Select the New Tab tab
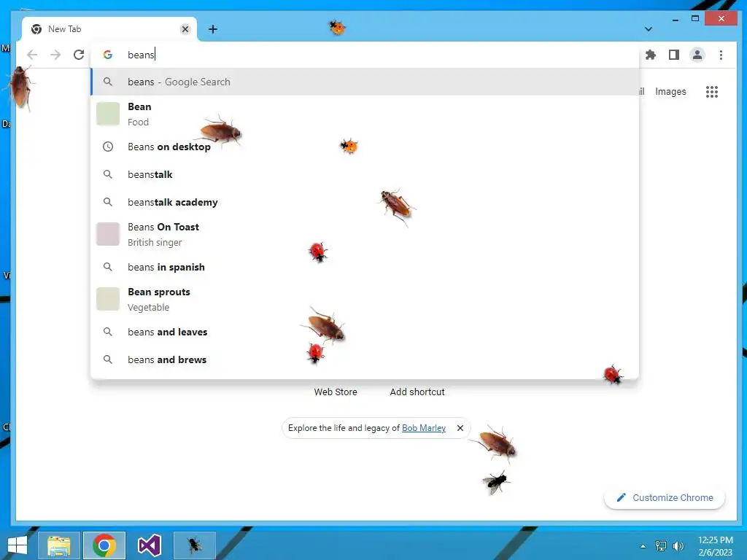Screen dimensions: 747x560 [x=109, y=29]
